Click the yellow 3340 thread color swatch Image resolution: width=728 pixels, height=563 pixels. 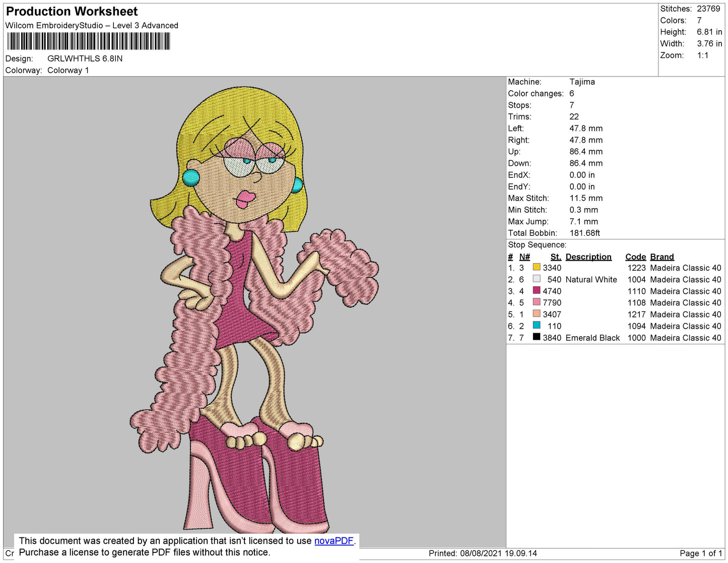(537, 267)
